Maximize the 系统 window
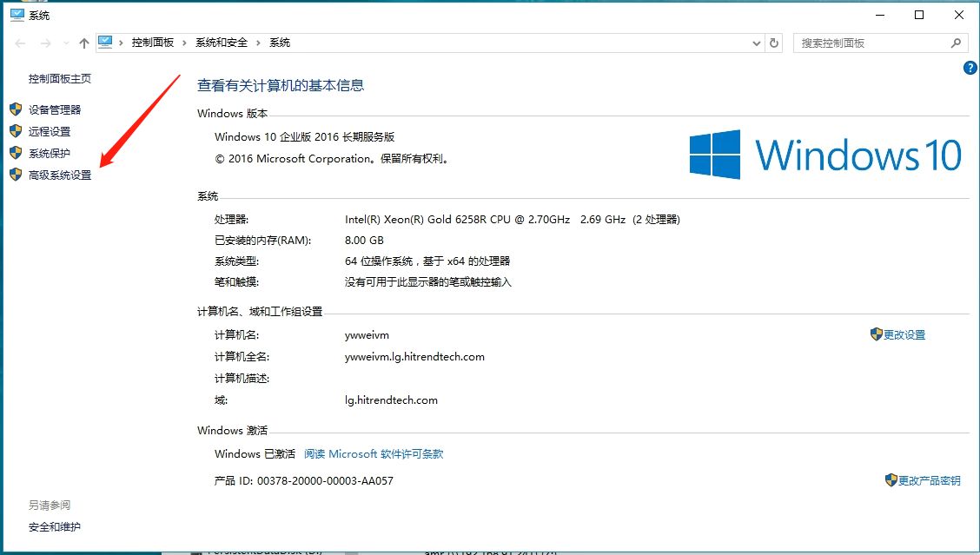 point(919,15)
